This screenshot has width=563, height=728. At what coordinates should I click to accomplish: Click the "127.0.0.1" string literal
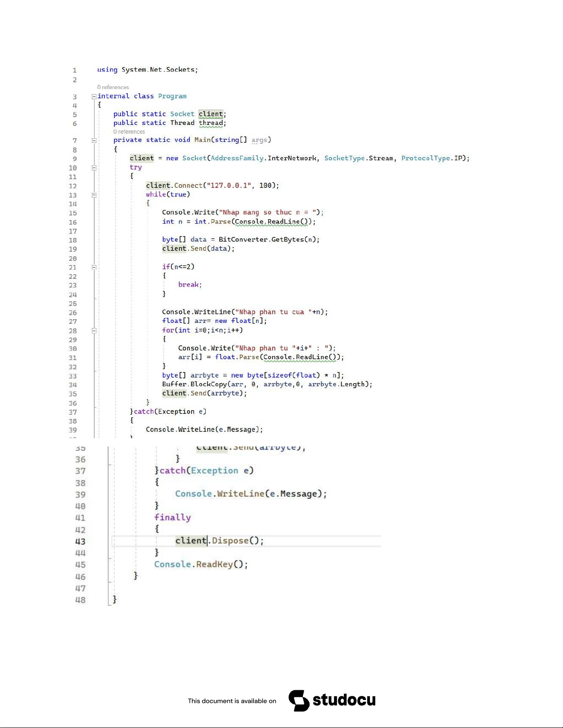[x=229, y=186]
